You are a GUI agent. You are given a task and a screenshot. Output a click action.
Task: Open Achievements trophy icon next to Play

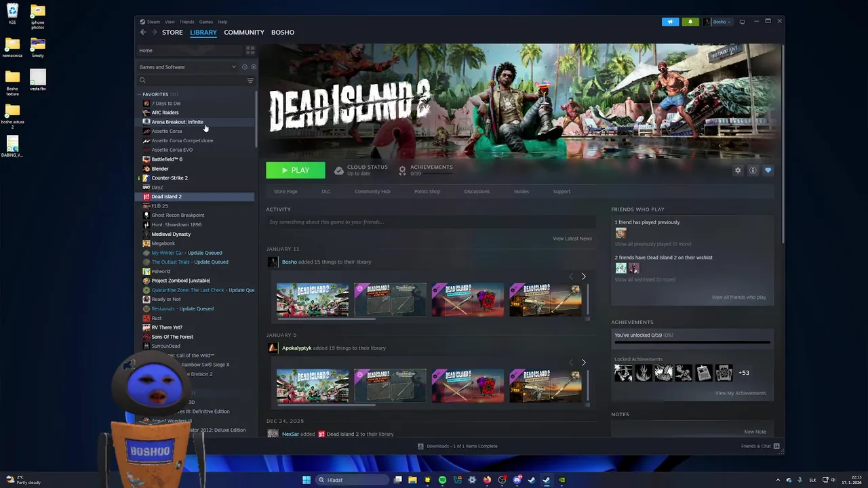click(x=403, y=170)
